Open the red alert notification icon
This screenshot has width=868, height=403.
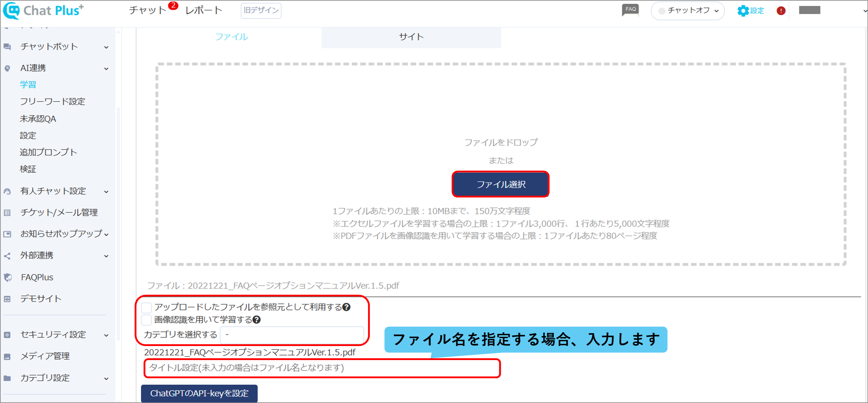(781, 11)
